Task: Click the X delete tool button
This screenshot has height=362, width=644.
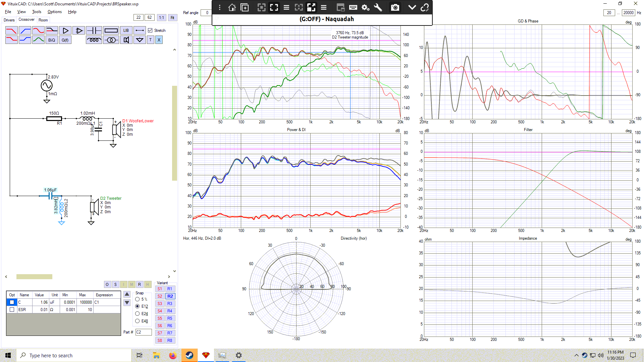Action: [x=159, y=40]
